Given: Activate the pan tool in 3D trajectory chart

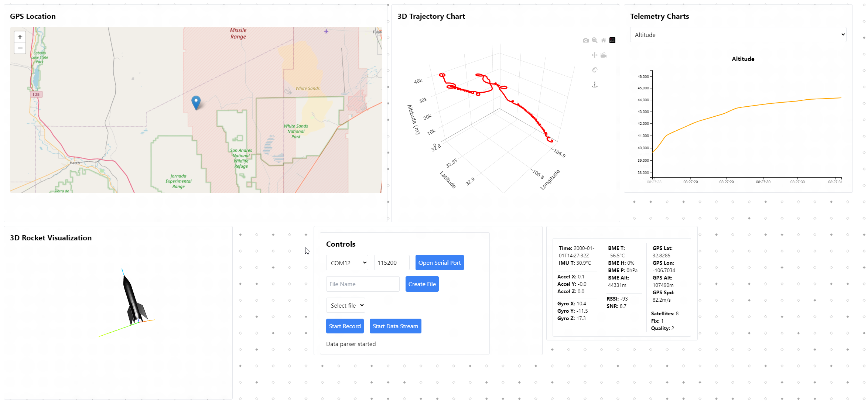Looking at the screenshot, I should (594, 55).
